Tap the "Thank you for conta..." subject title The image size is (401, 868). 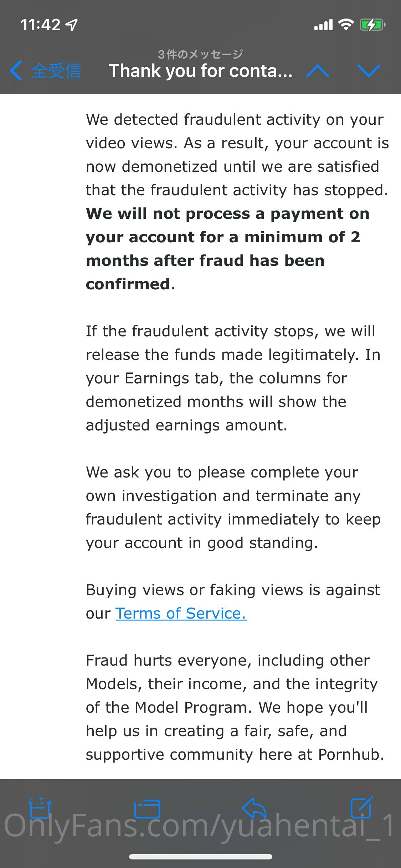[200, 71]
